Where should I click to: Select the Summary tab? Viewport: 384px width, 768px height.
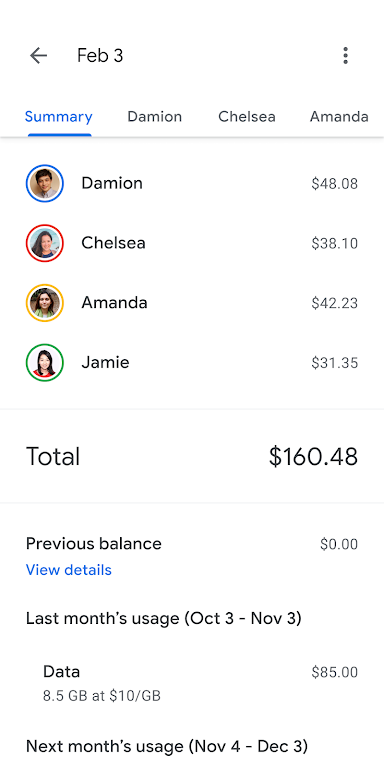[59, 117]
